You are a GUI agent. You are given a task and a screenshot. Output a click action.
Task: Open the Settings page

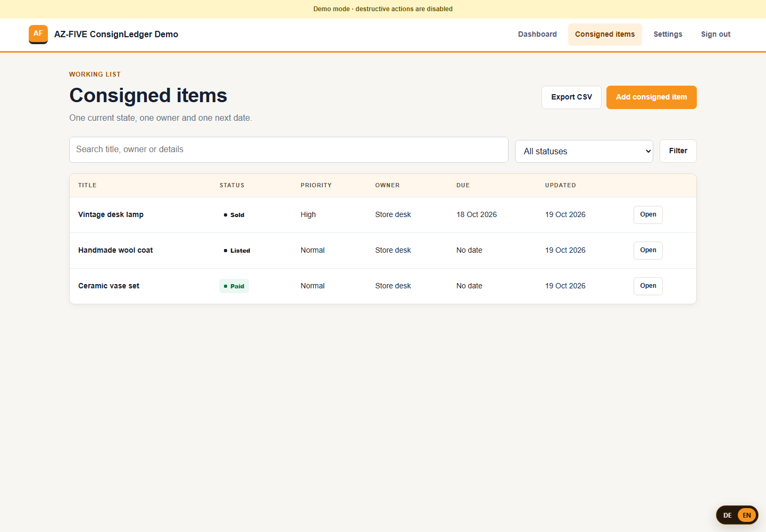[668, 35]
